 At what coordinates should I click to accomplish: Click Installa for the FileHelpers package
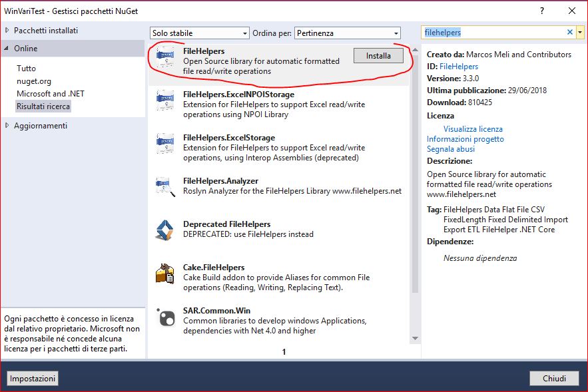point(378,55)
